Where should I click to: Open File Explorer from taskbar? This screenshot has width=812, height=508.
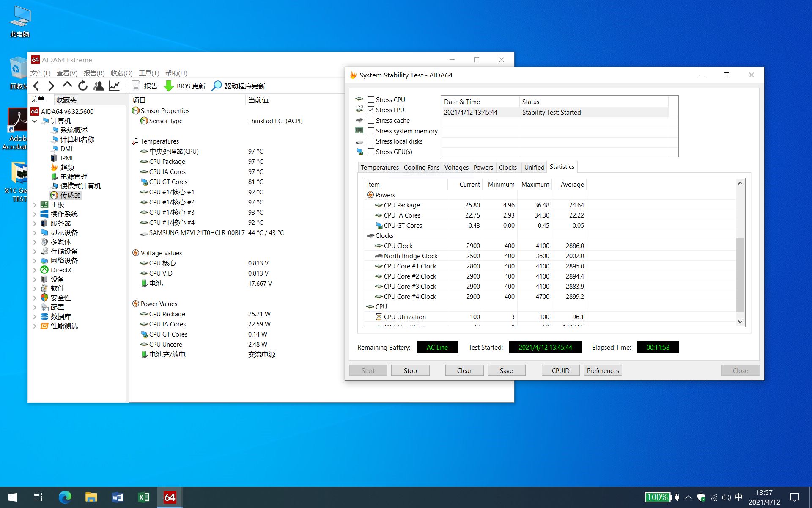click(91, 497)
